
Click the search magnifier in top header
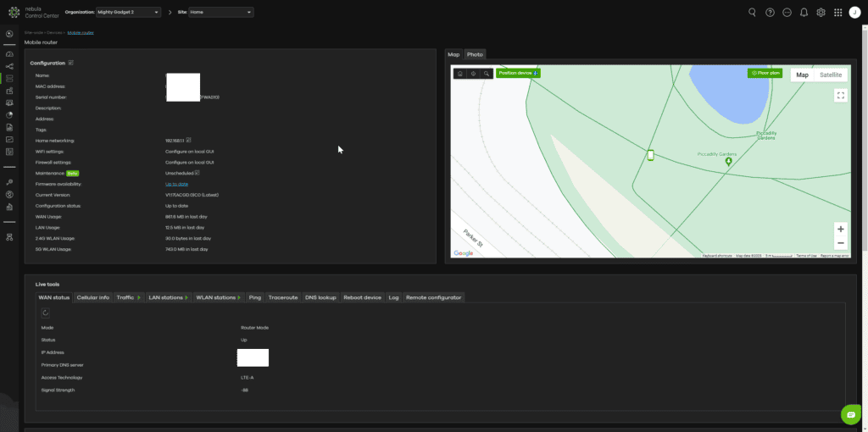(752, 13)
